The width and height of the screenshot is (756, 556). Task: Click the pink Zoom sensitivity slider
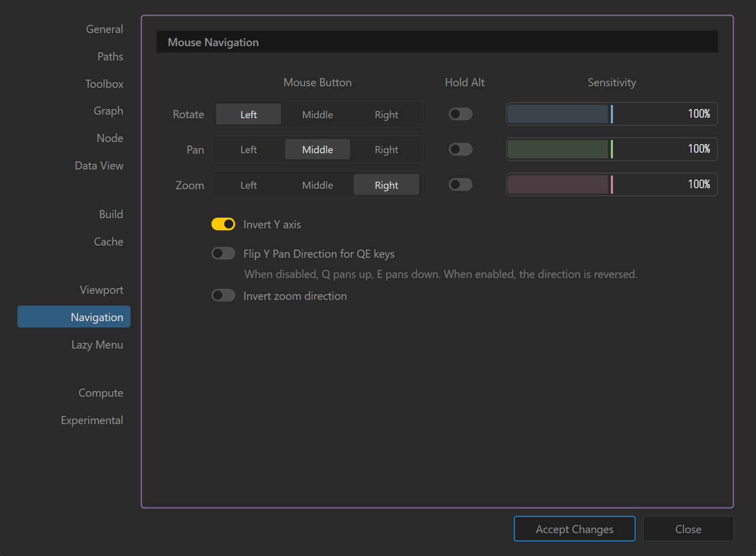point(611,185)
